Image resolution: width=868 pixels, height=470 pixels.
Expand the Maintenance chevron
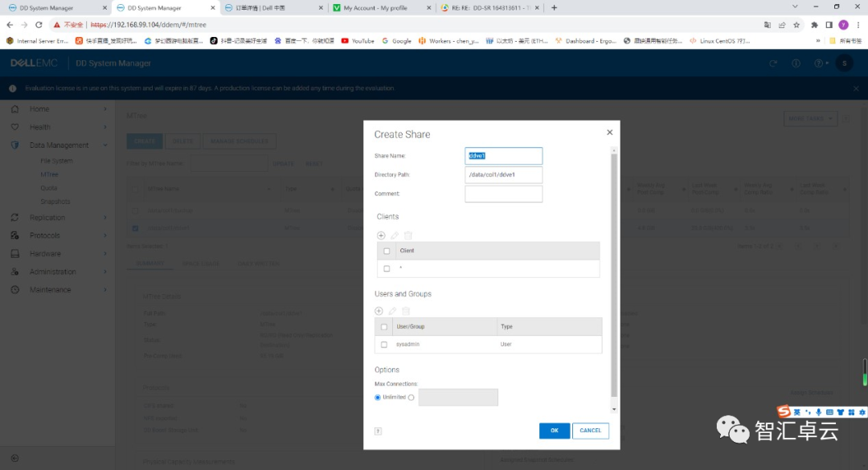coord(105,289)
